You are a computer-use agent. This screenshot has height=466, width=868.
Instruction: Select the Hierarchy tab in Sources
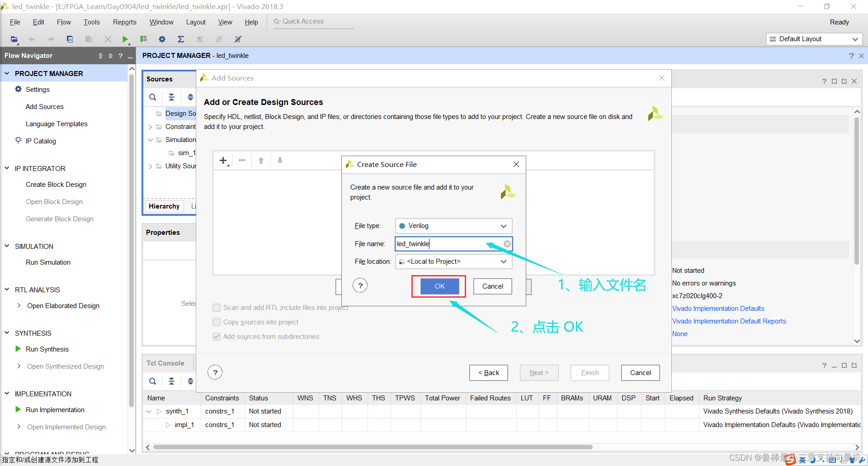tap(164, 206)
